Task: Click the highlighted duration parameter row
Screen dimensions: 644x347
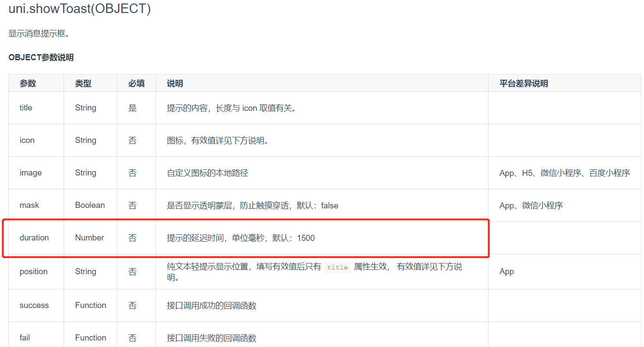Action: (34, 237)
